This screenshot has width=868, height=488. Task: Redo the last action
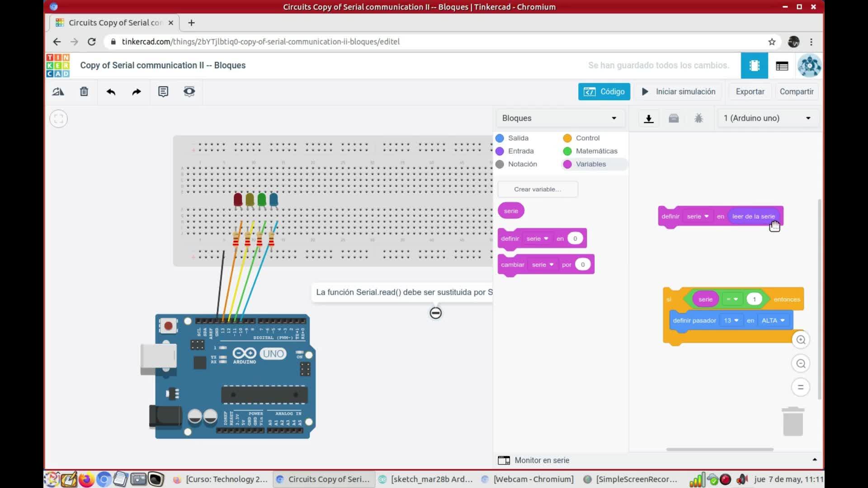point(137,92)
